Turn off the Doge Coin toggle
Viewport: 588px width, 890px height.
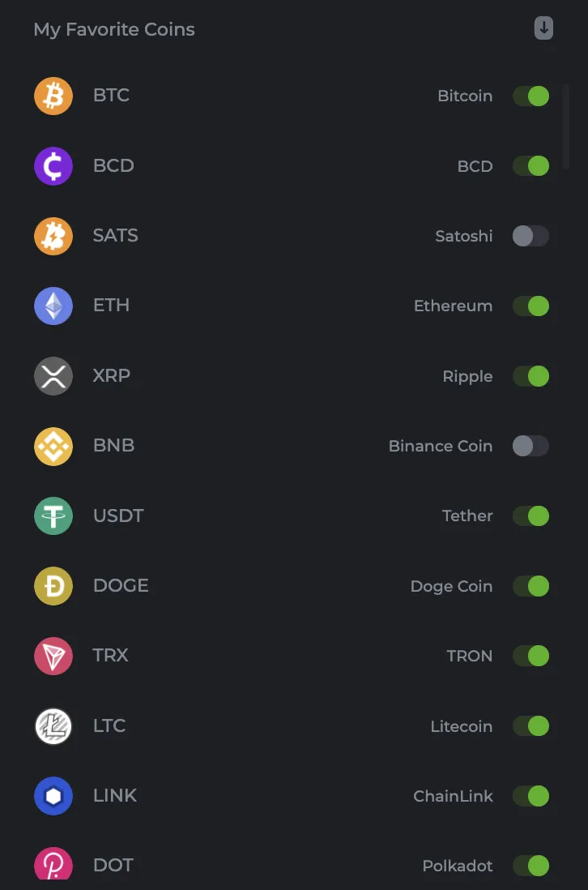point(530,586)
